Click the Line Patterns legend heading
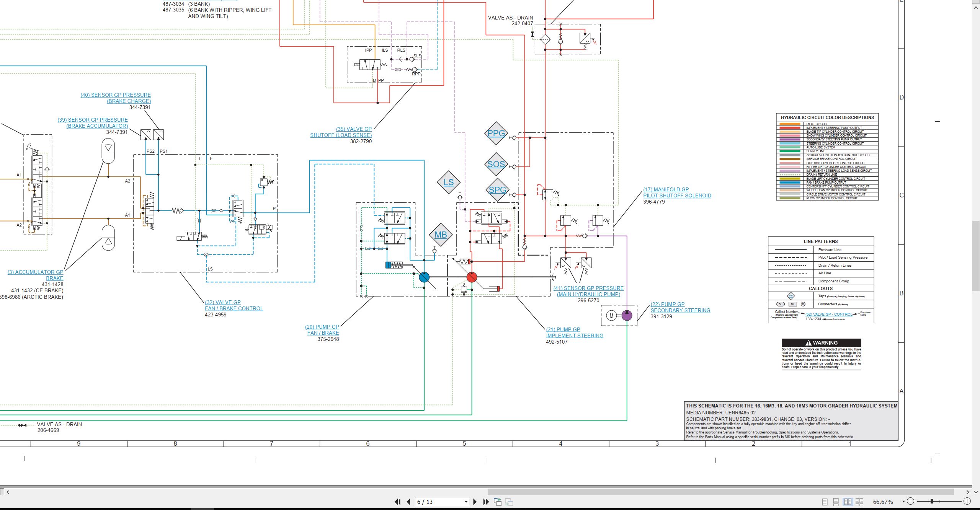Viewport: 980px width, 510px height. click(820, 241)
